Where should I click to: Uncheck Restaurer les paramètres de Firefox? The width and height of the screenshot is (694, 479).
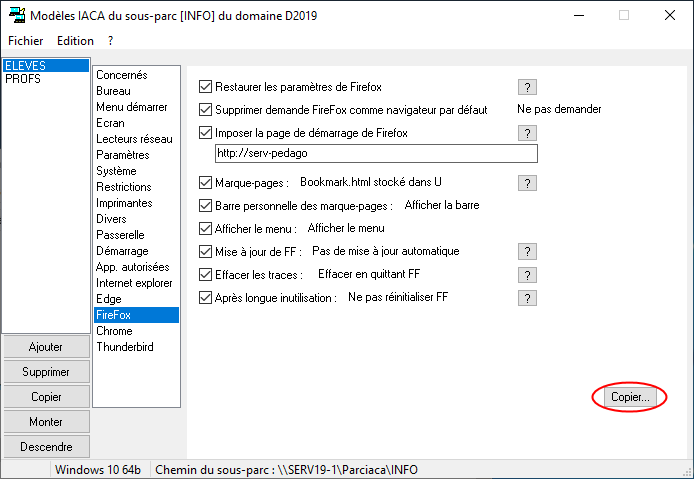(205, 86)
